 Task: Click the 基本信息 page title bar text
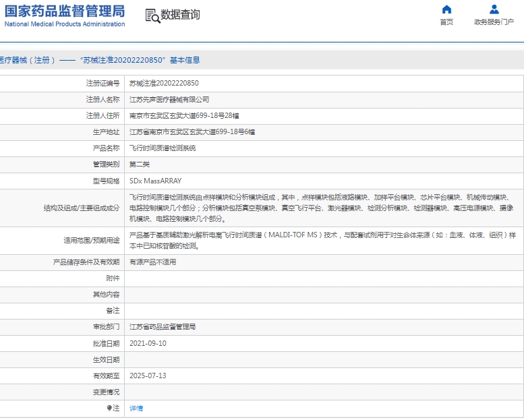(185, 60)
